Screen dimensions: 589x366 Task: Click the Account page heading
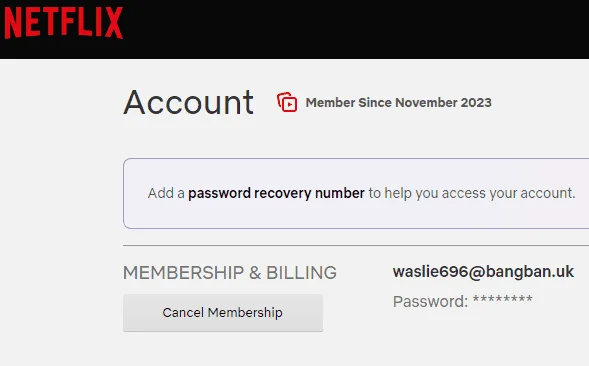coord(189,102)
